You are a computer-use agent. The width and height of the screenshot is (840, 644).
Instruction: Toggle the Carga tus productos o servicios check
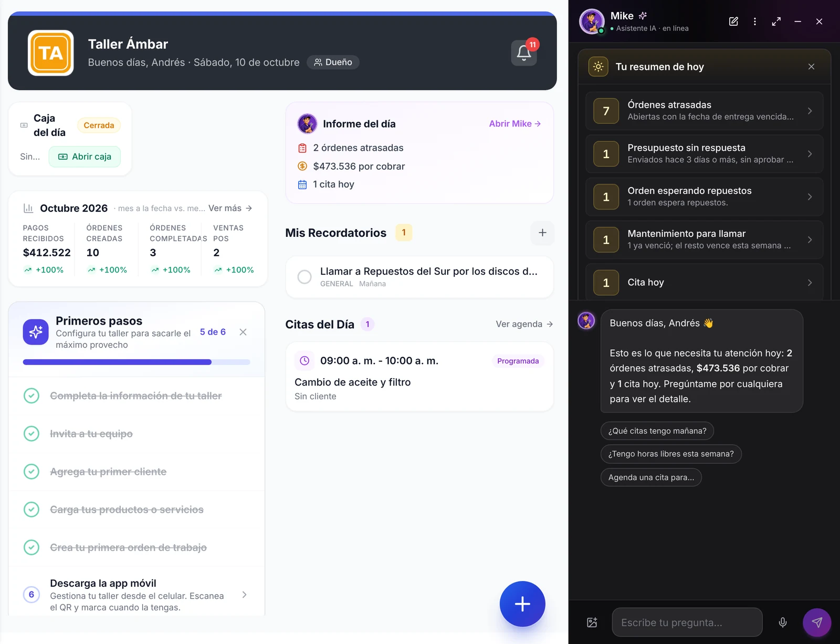click(31, 510)
